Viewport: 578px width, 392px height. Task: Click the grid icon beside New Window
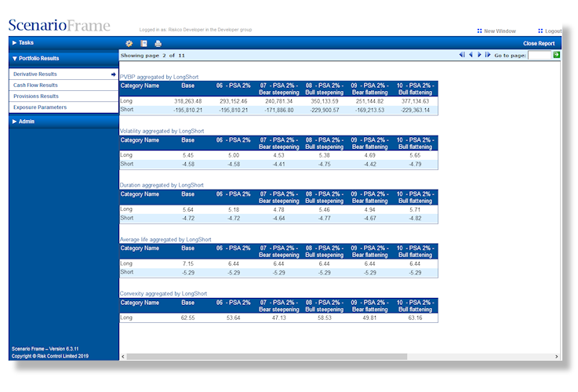[x=479, y=31]
